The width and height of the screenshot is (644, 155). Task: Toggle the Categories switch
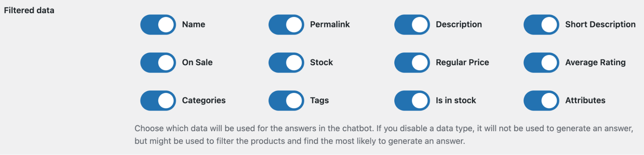(x=158, y=101)
